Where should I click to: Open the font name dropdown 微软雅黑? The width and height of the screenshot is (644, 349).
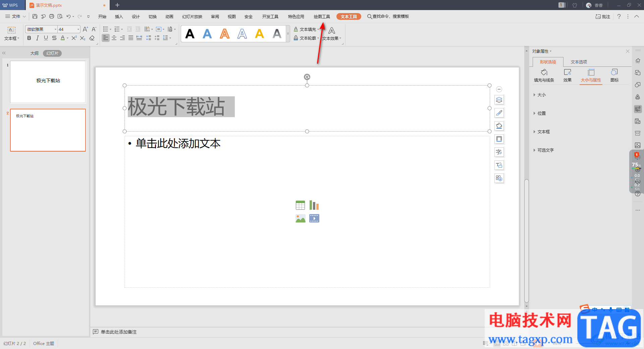55,29
